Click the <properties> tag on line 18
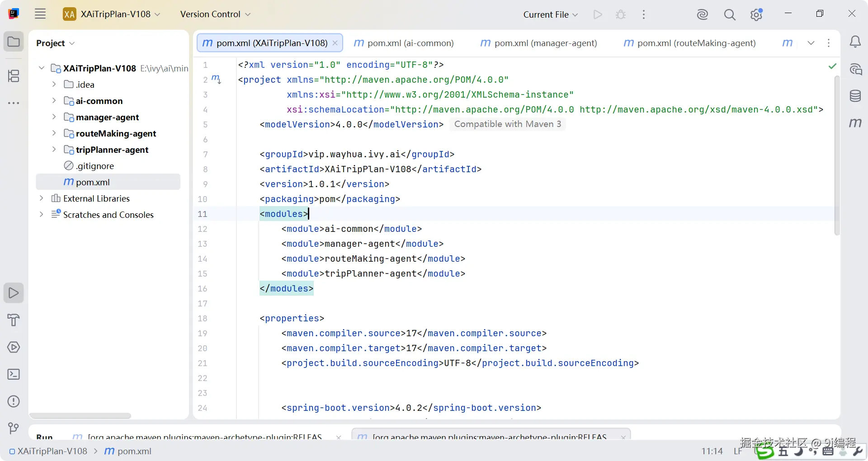The image size is (868, 461). pos(292,318)
